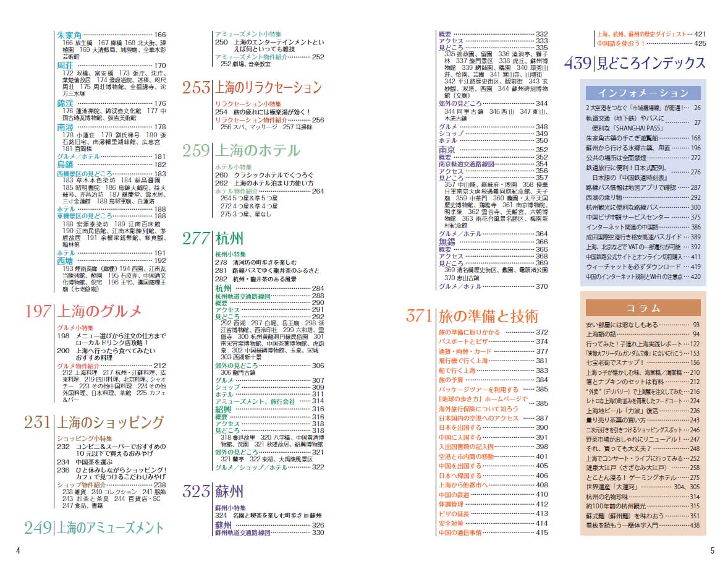This screenshot has height=569, width=728.
Task: Click page number 5 in the footer
Action: 712,551
